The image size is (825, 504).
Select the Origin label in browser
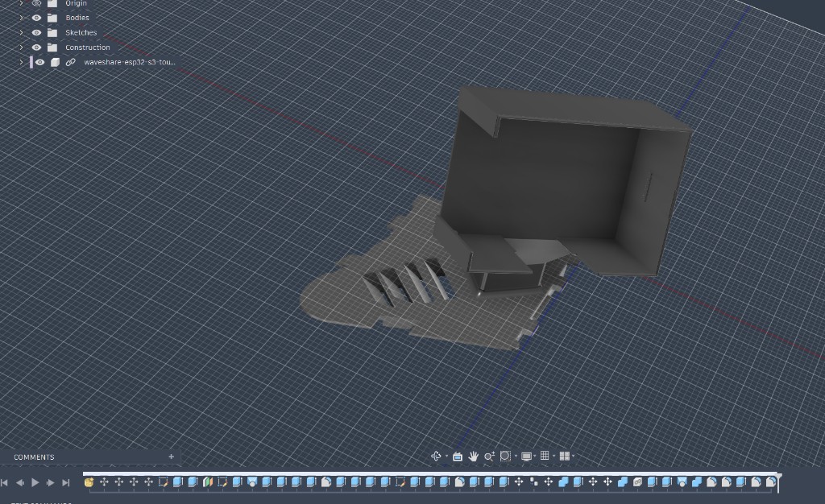pos(77,4)
